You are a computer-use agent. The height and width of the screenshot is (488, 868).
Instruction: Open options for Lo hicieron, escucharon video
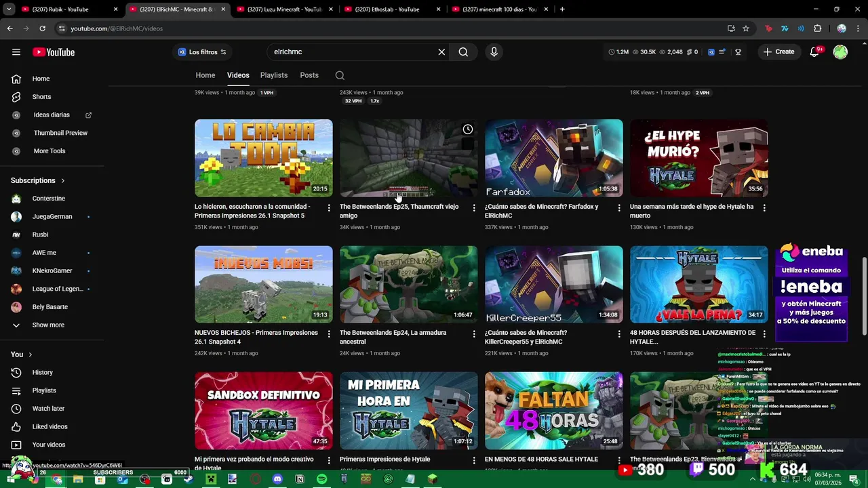pyautogui.click(x=329, y=207)
